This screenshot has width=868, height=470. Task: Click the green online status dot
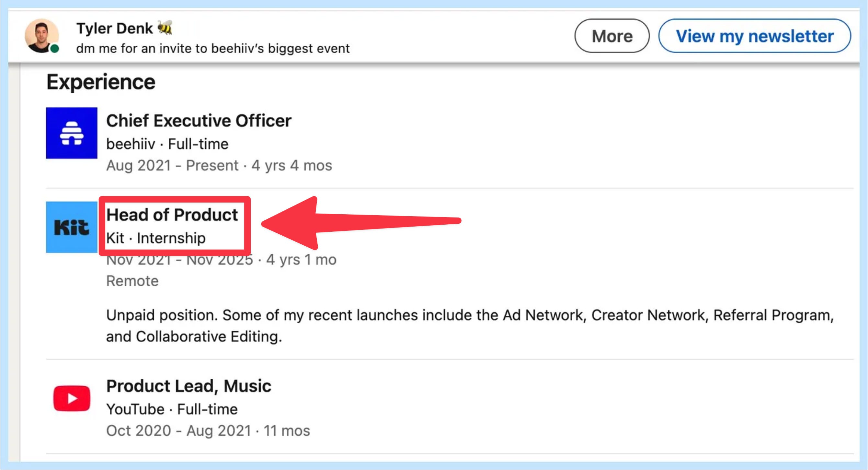pyautogui.click(x=55, y=49)
